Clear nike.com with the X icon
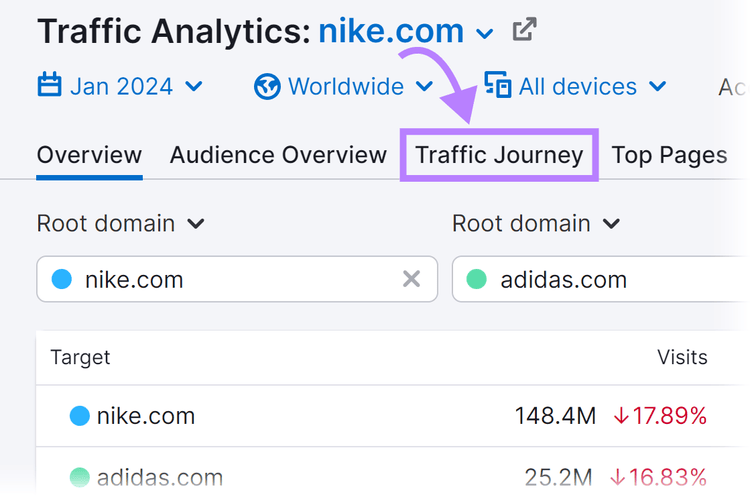This screenshot has height=501, width=750. click(411, 278)
